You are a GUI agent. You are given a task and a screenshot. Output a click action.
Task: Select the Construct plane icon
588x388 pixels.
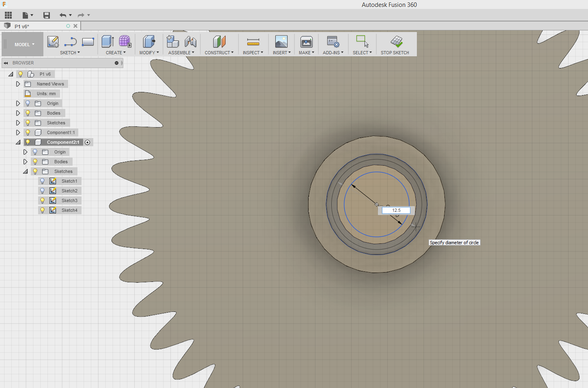click(219, 41)
